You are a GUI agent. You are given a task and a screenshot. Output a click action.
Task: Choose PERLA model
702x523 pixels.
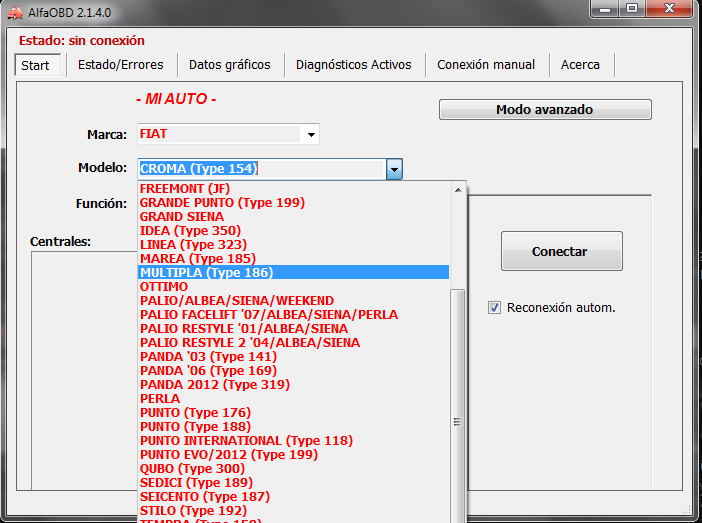click(293, 399)
